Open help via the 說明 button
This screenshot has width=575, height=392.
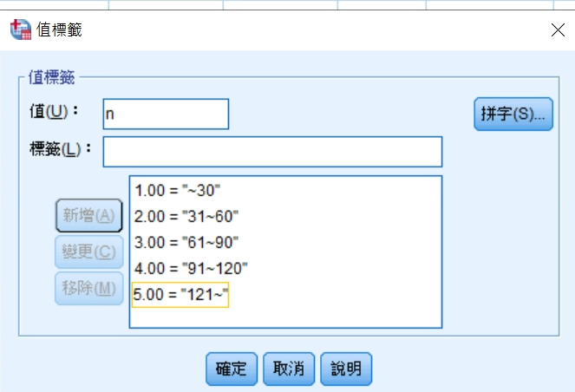coord(346,369)
